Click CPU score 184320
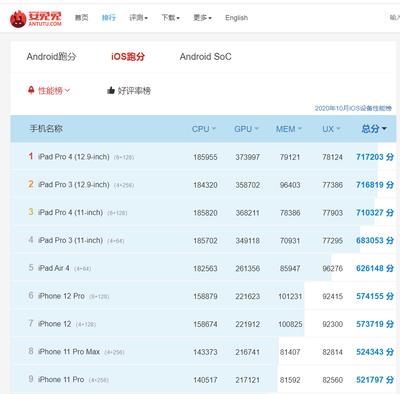The width and height of the screenshot is (400, 394). (x=205, y=185)
